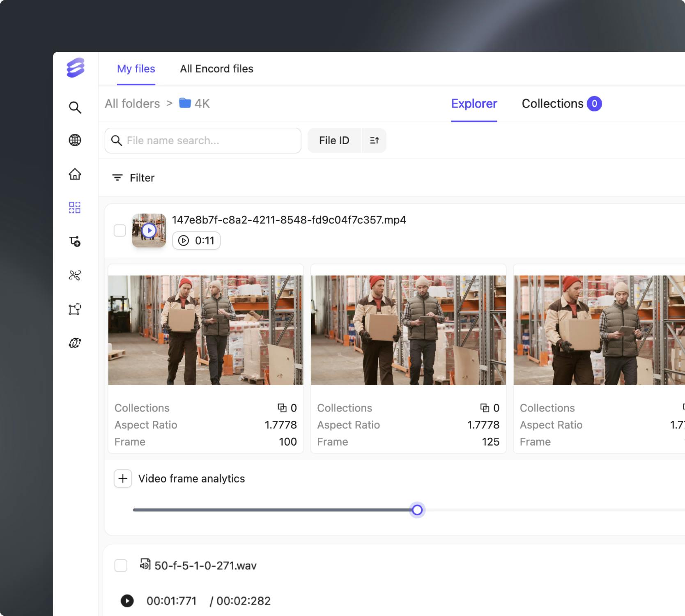Click the video frame slider handle

pyautogui.click(x=417, y=510)
